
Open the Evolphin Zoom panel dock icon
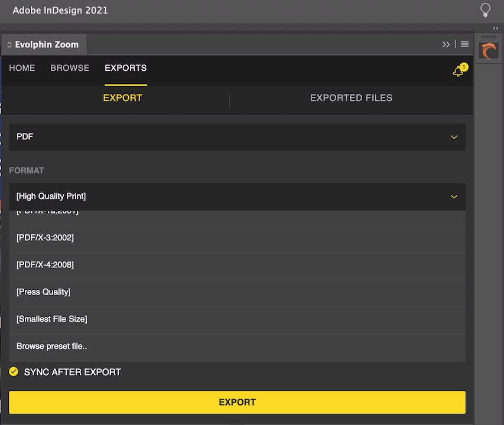[x=488, y=51]
